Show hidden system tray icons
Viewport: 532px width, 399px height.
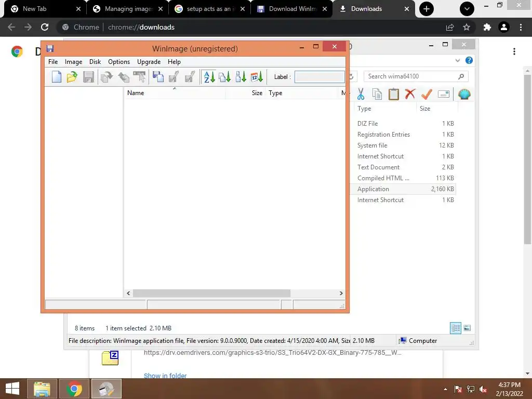445,389
